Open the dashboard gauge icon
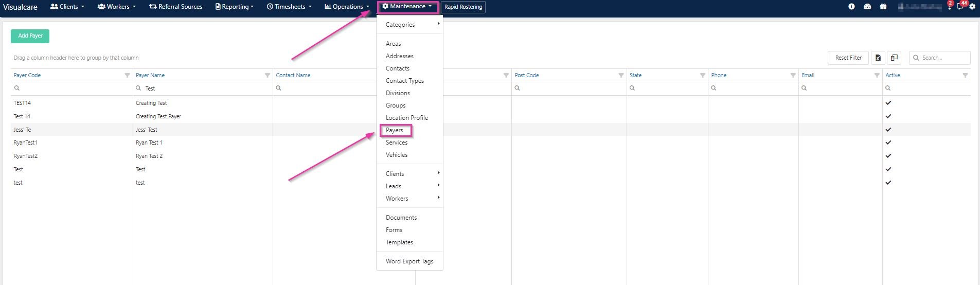The height and width of the screenshot is (285, 980). (867, 7)
